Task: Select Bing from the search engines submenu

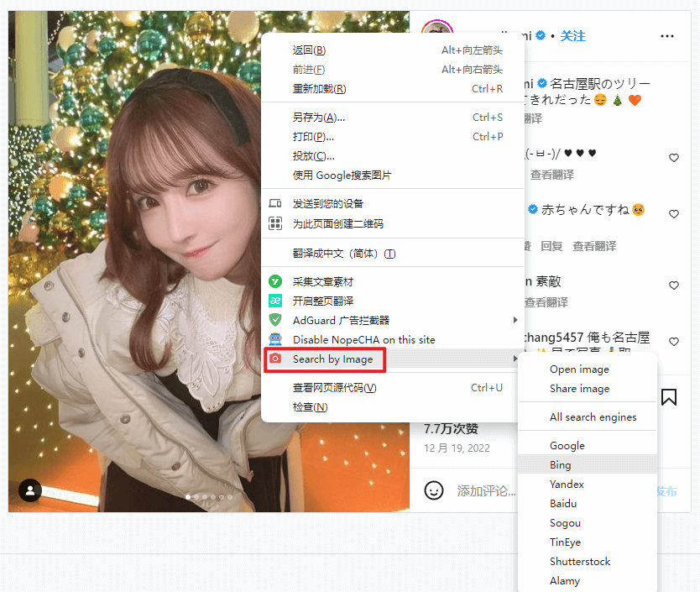Action: click(560, 464)
